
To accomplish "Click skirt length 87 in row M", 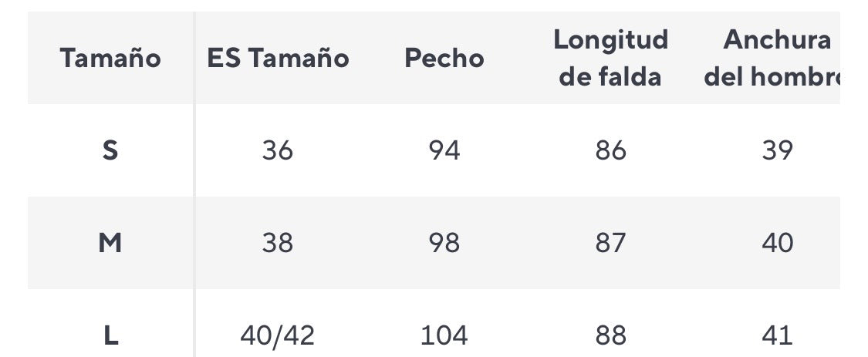I will (610, 243).
